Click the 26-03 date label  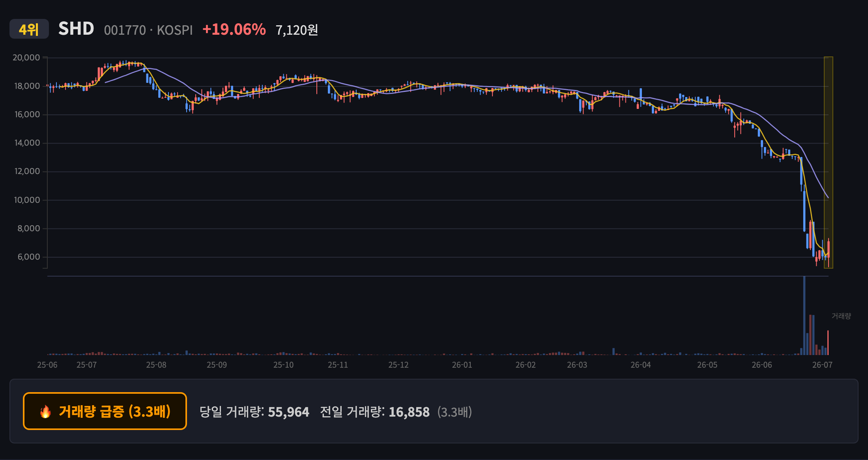pos(577,365)
